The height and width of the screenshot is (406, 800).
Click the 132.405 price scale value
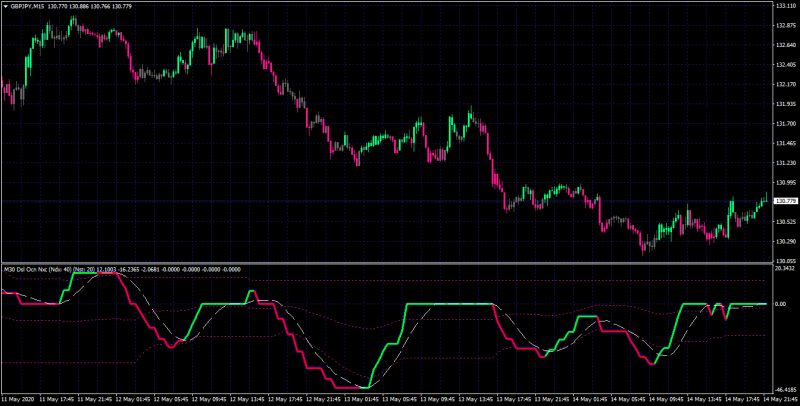786,65
